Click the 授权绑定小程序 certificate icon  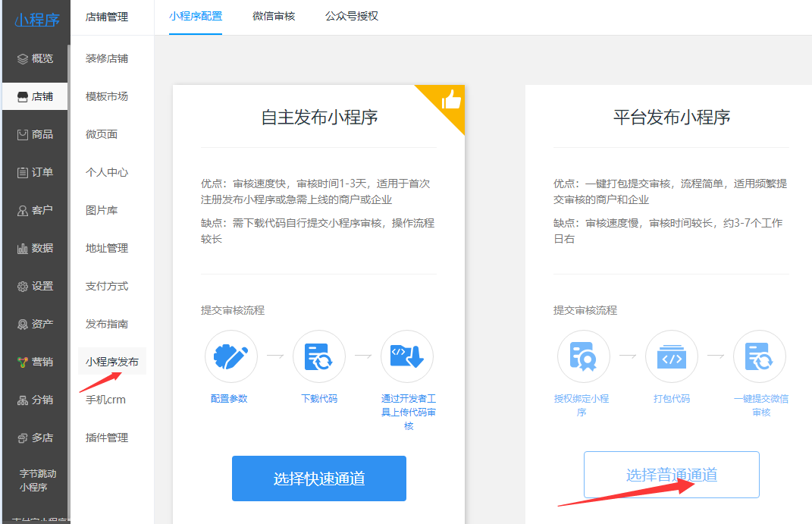(583, 356)
